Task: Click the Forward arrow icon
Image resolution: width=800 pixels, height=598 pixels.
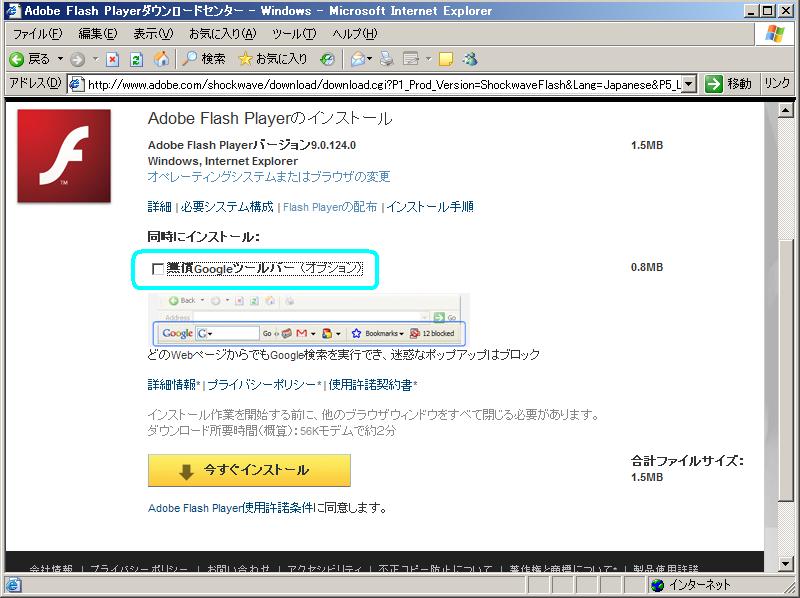Action: 78,60
